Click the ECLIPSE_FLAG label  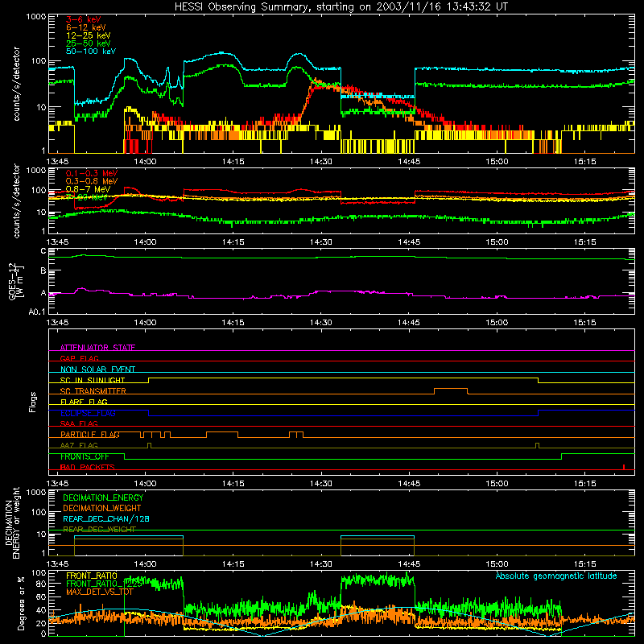coord(88,413)
